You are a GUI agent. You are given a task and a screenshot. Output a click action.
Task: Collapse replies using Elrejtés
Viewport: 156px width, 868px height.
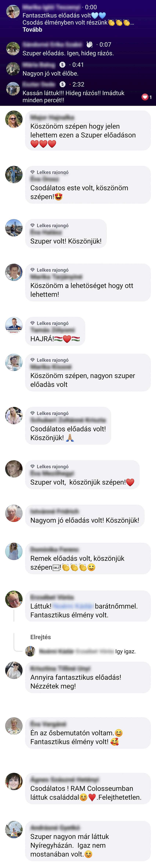pos(41,637)
